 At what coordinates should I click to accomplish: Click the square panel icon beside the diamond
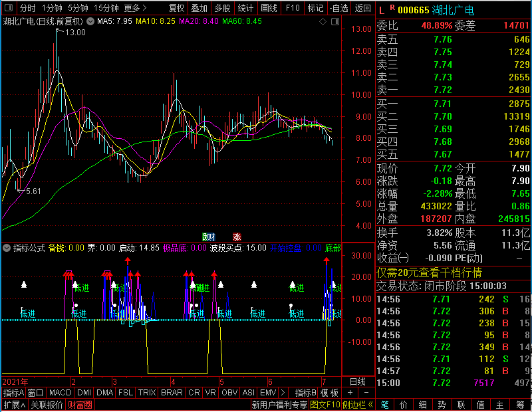tap(335, 22)
